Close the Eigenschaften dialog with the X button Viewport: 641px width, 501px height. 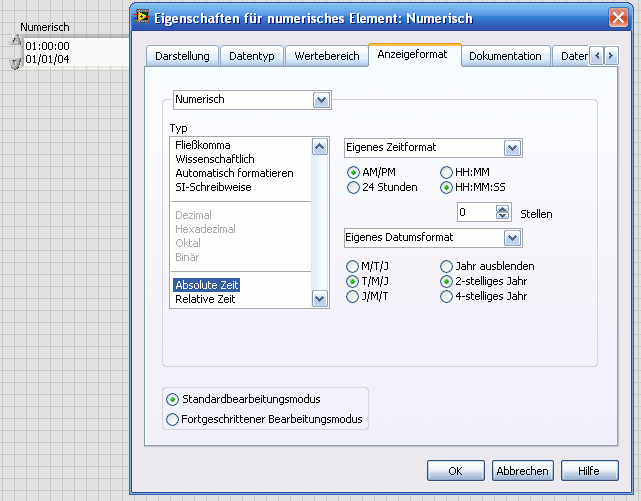[618, 18]
